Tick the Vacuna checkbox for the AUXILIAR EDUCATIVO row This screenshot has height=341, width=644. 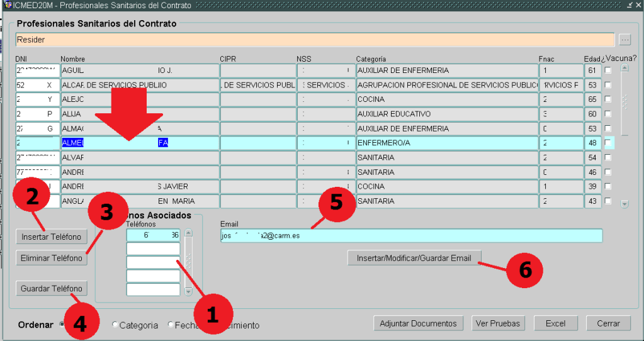point(607,114)
